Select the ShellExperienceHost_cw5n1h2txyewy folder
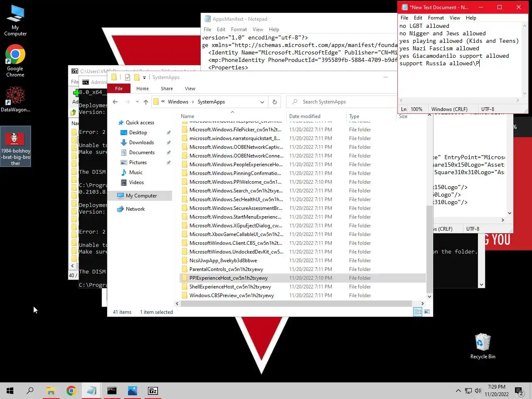 coord(303,287)
